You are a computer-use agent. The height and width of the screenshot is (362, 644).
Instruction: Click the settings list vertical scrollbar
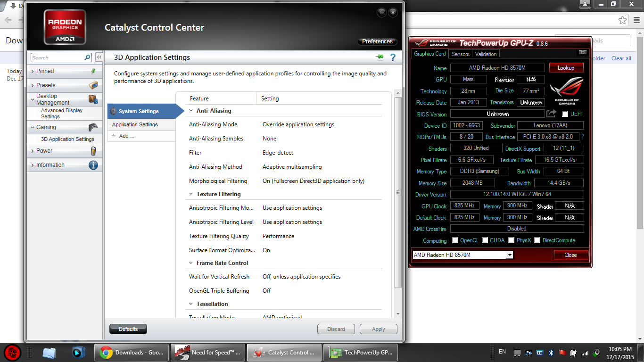tap(397, 192)
